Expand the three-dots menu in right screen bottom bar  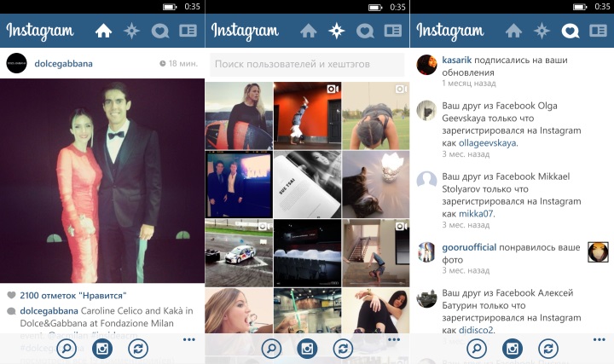[600, 340]
